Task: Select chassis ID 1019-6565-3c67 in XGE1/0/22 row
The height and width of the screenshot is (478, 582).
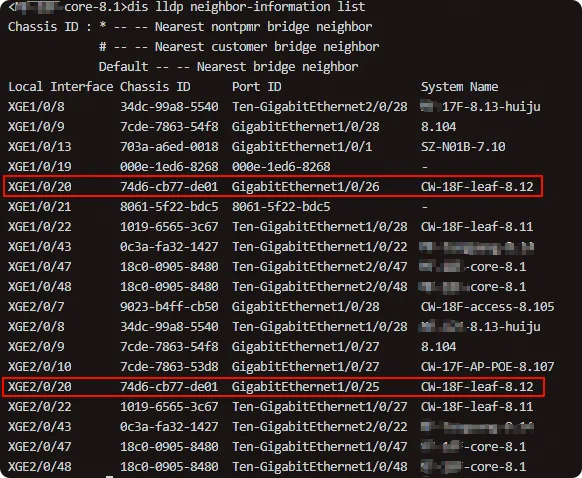Action: click(169, 227)
